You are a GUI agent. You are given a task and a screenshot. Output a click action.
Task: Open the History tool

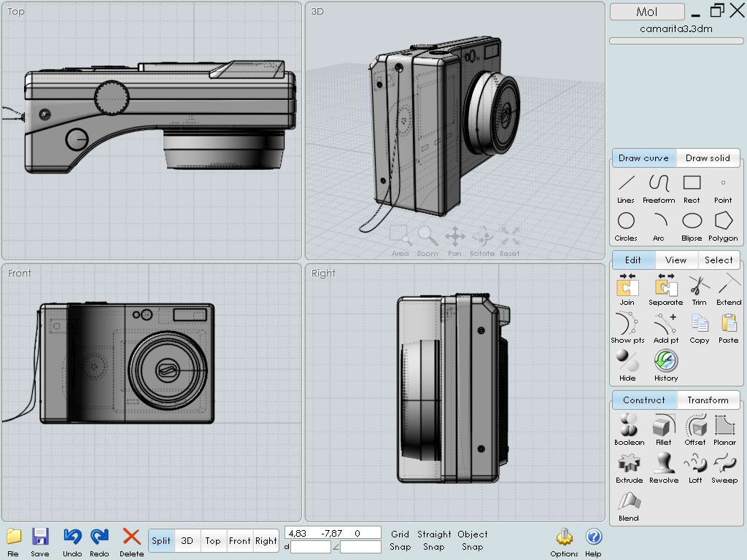(665, 361)
